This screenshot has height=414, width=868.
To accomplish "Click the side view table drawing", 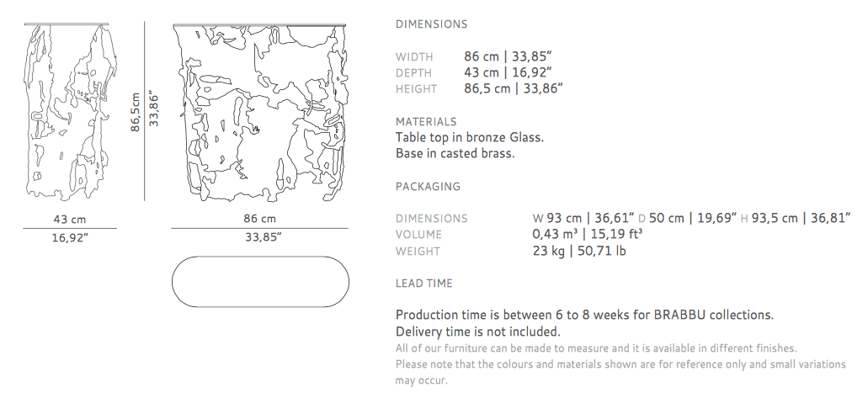I will click(x=71, y=111).
